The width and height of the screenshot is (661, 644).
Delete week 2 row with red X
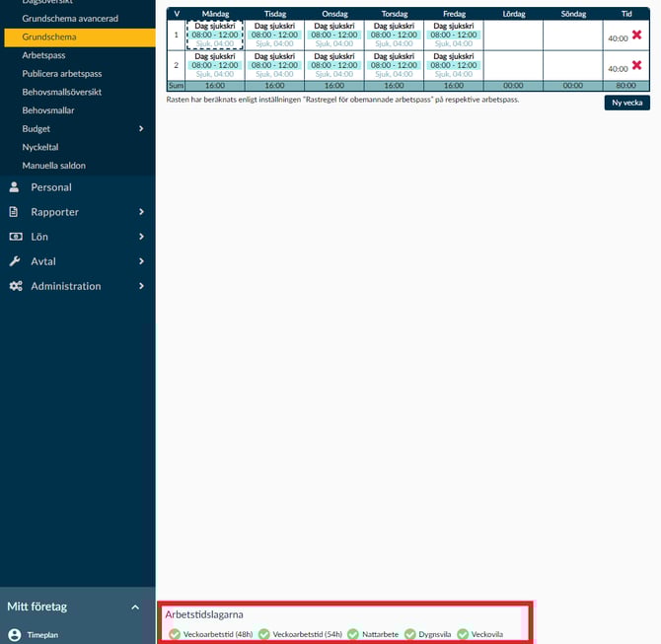click(636, 65)
